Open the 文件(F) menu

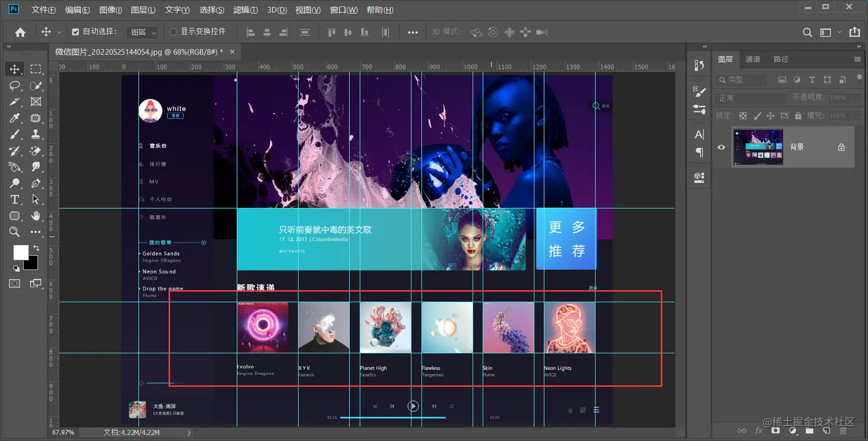click(44, 10)
